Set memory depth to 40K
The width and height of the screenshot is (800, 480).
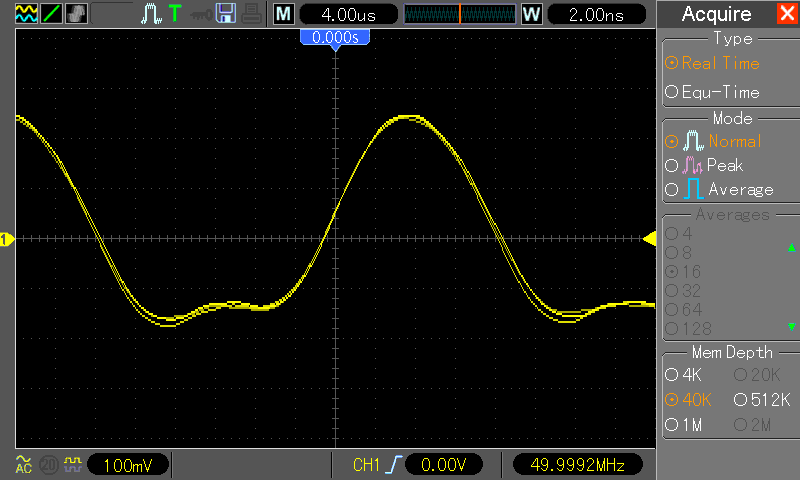pos(688,400)
